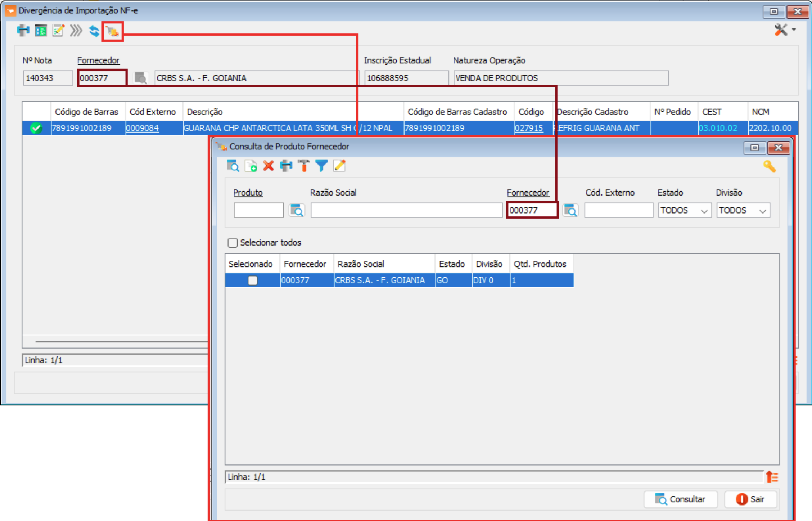Open product search lookup beside Produto

[x=297, y=210]
